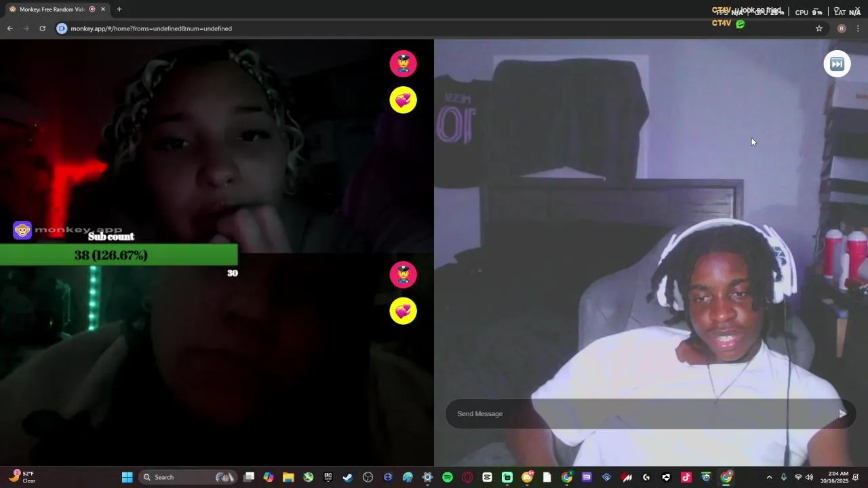Open the Windows Start menu
The image size is (868, 488).
127,477
